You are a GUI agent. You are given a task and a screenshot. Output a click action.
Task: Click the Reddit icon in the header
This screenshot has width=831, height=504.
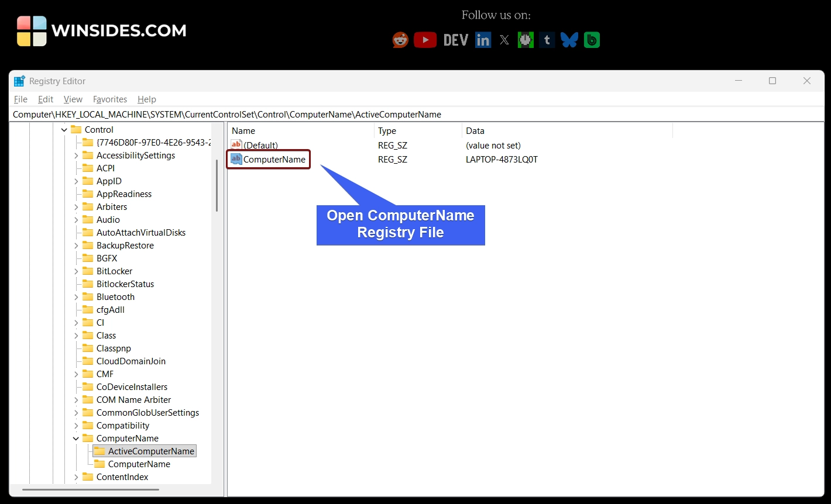coord(400,40)
